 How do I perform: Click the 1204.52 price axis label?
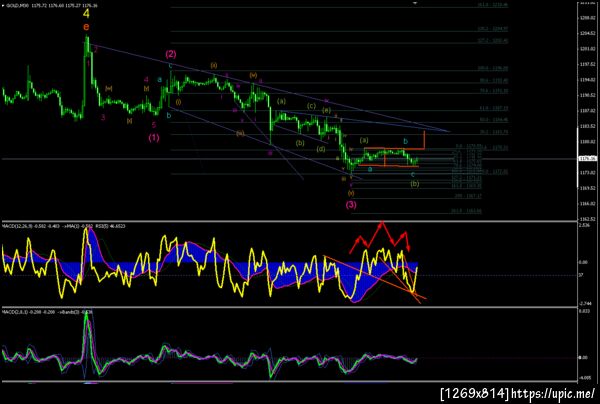tap(588, 33)
